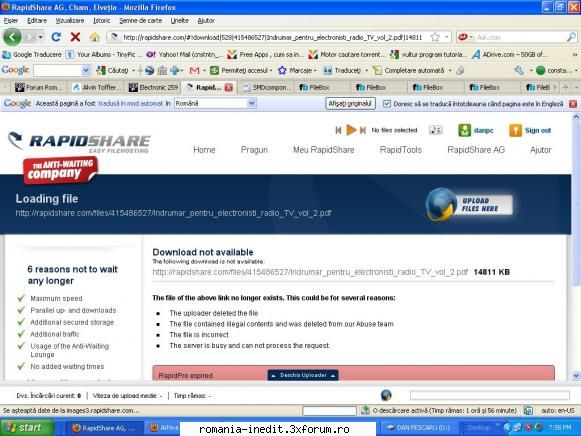Open the Unelte menu
This screenshot has width=581, height=436.
pos(179,21)
